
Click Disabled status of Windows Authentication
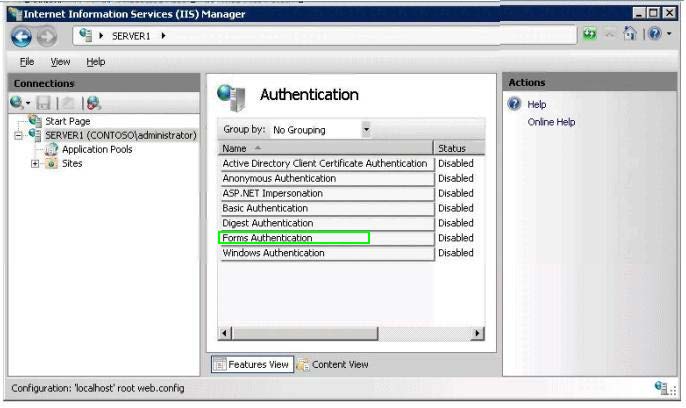tap(456, 252)
